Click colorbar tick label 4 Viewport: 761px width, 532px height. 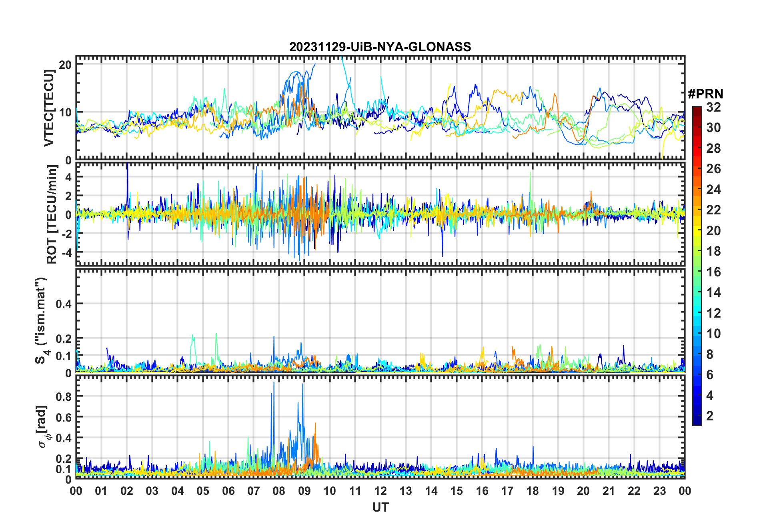pos(710,396)
